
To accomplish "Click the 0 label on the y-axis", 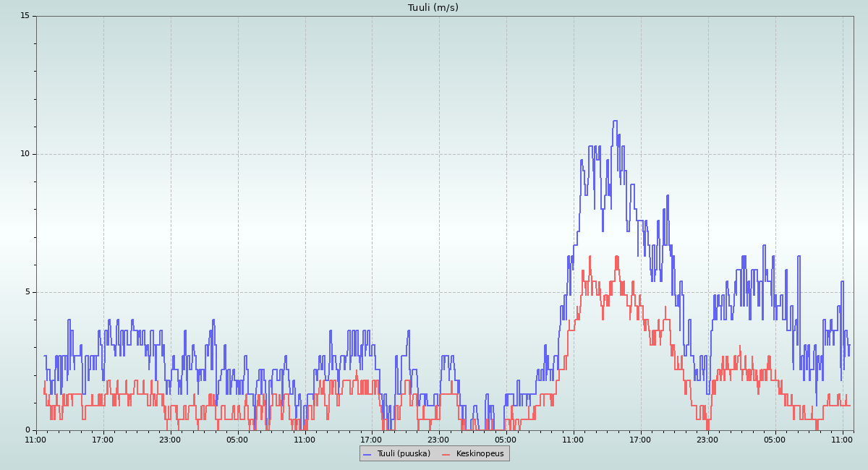I will [27, 430].
